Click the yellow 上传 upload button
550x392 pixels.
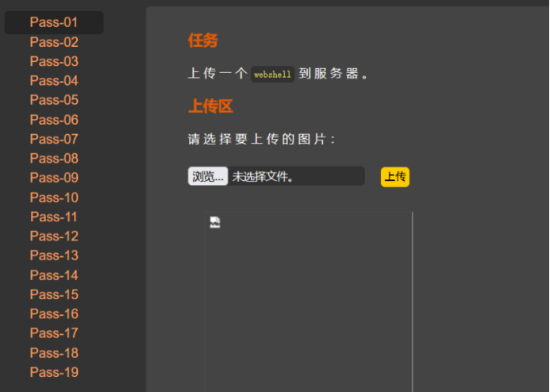395,177
